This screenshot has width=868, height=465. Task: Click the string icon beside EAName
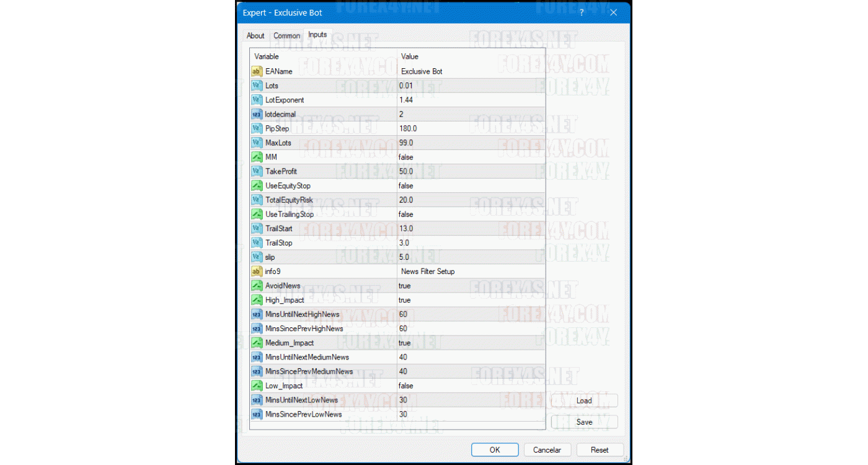[x=257, y=71]
